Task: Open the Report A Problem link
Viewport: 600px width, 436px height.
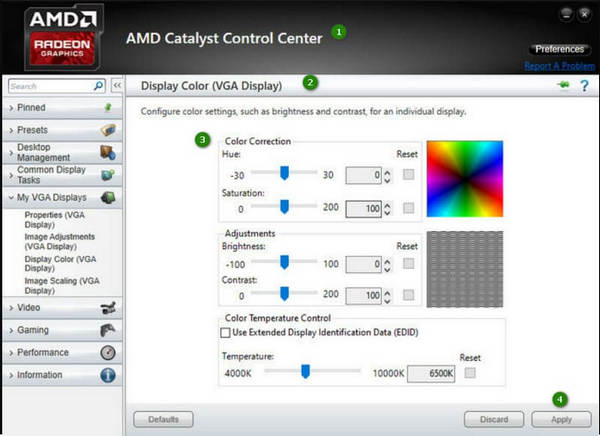Action: pyautogui.click(x=559, y=66)
